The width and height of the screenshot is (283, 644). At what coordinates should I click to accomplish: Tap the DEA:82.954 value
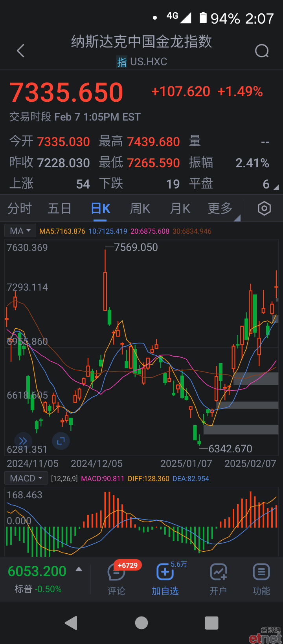191,479
